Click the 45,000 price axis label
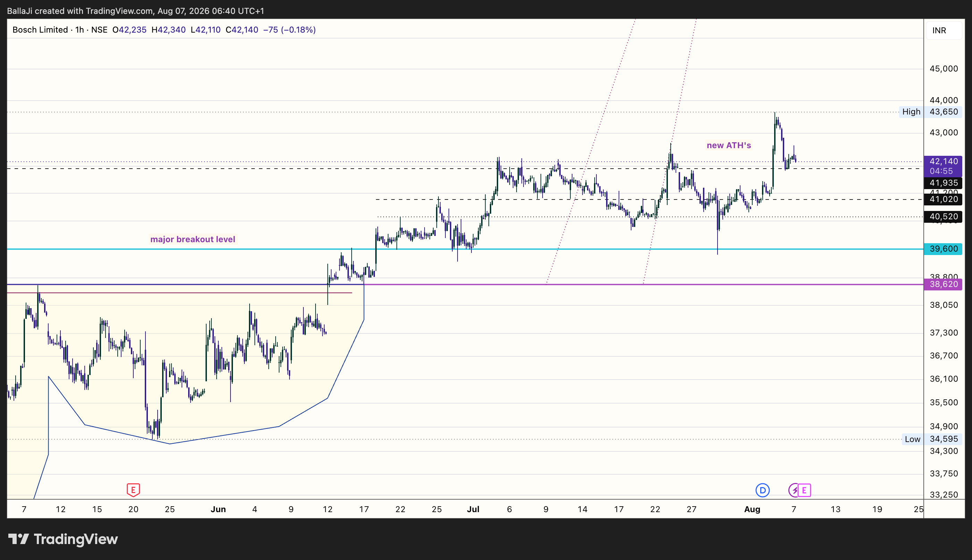The image size is (972, 560). tap(944, 69)
